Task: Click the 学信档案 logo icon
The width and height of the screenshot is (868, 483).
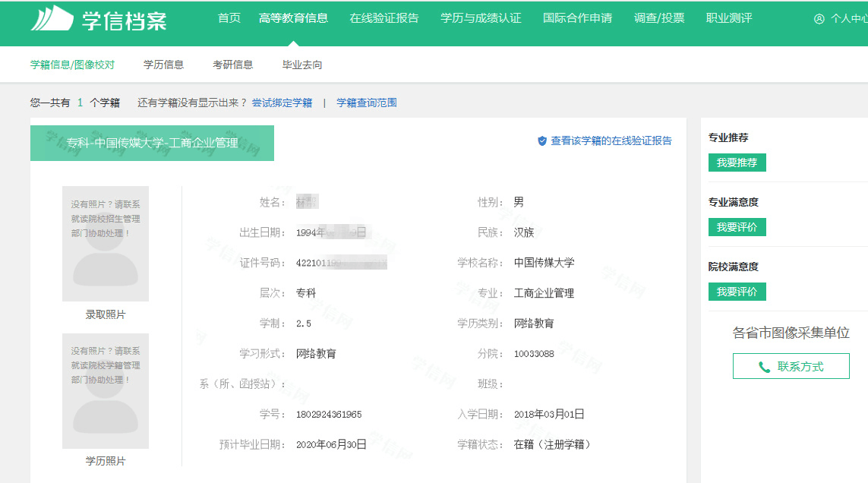Action: coord(52,18)
